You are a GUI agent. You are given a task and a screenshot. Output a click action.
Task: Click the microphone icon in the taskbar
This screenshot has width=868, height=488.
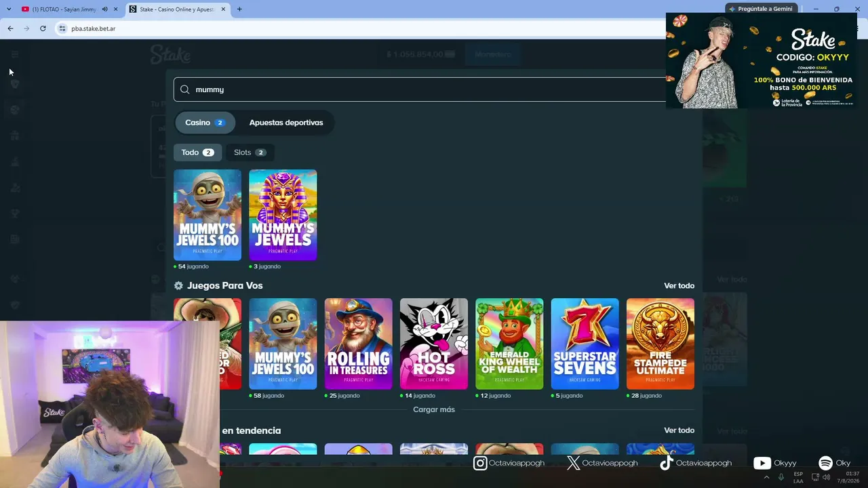click(x=781, y=477)
